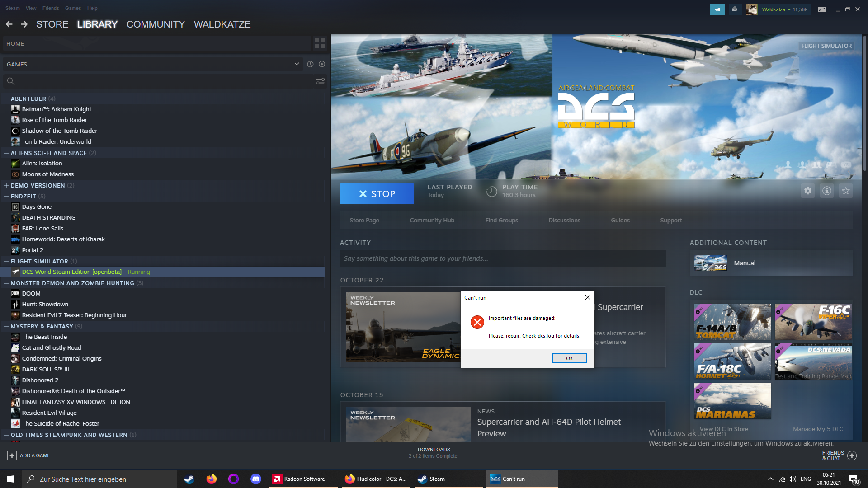
Task: Show hidden system tray icons chevron
Action: coord(770,479)
